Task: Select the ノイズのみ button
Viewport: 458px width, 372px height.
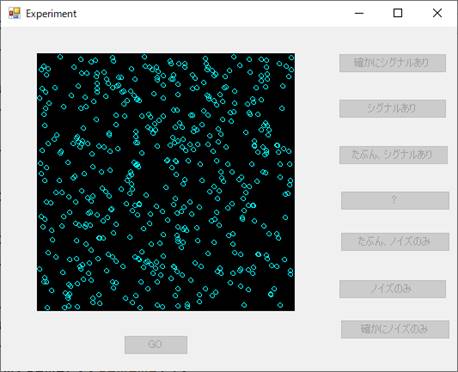Action: (x=392, y=289)
